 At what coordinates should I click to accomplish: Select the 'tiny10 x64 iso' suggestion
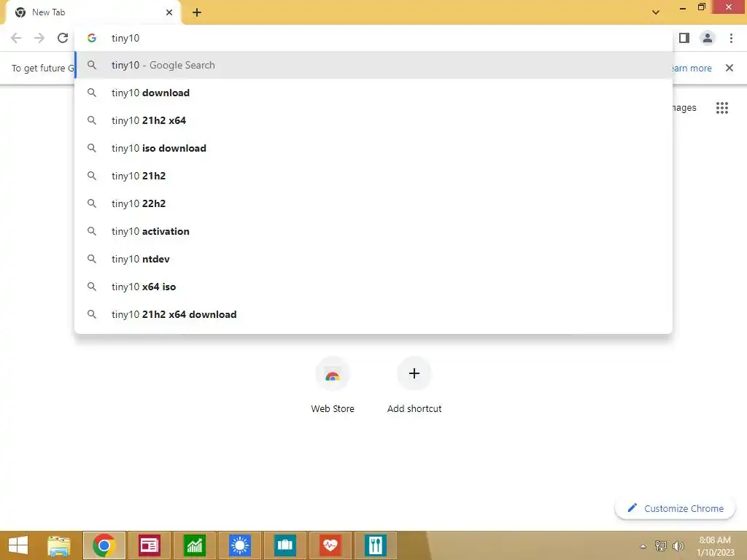click(373, 287)
